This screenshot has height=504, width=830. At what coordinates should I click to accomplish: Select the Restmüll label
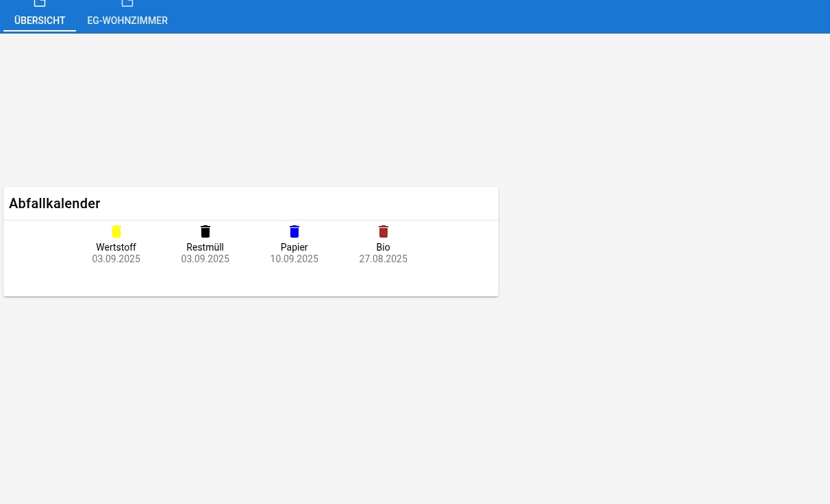205,247
